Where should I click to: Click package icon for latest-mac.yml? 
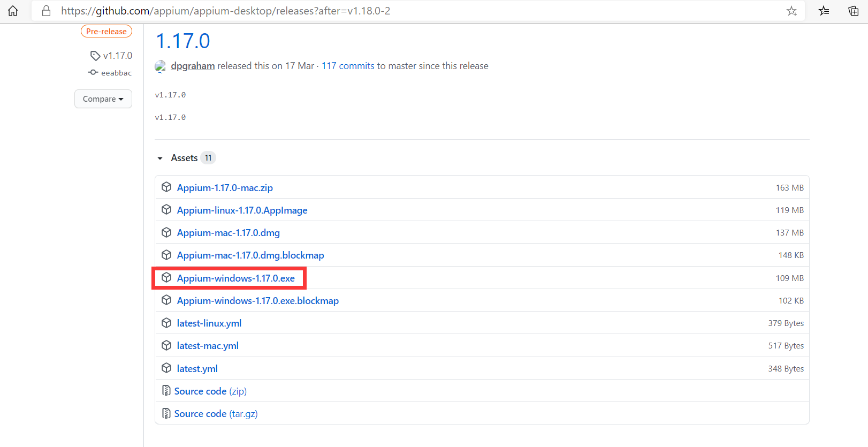coord(166,345)
